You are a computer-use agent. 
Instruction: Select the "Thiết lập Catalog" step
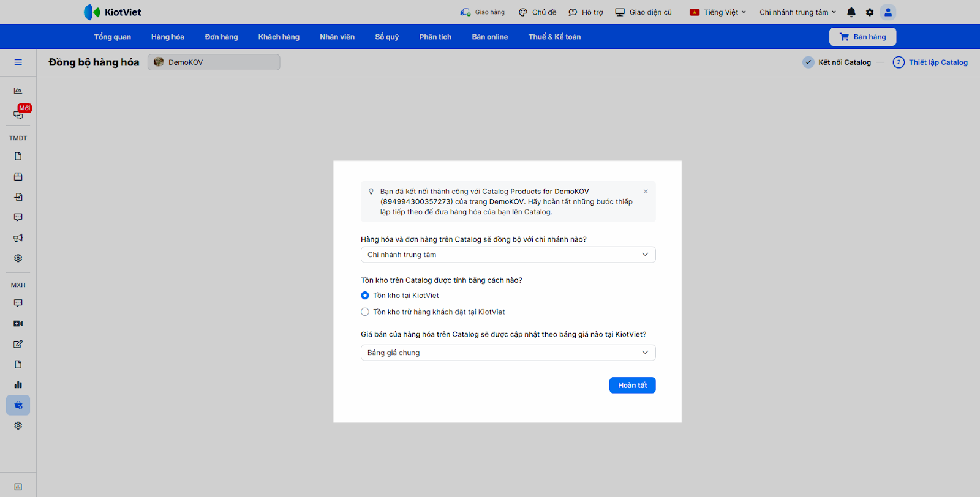[930, 62]
